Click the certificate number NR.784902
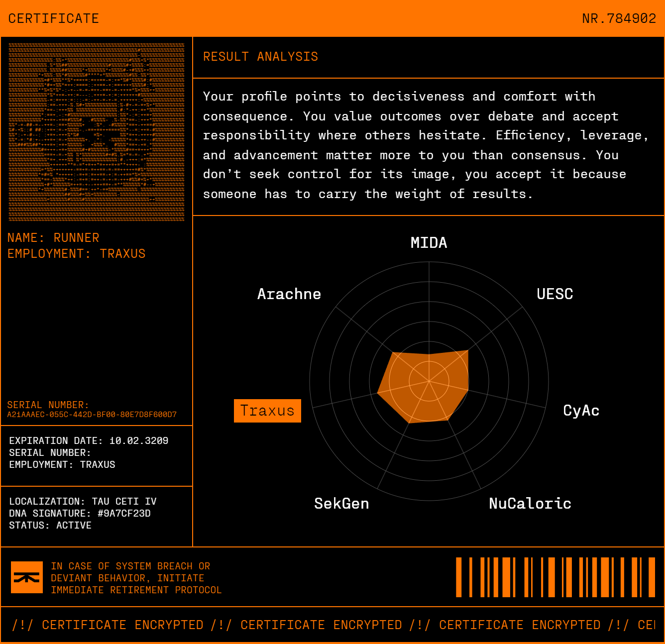Image resolution: width=665 pixels, height=644 pixels. (619, 18)
